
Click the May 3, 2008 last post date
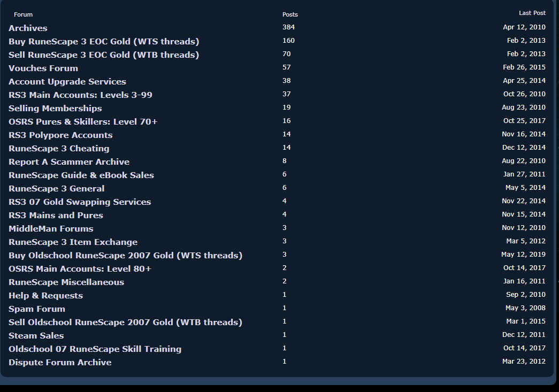point(525,308)
